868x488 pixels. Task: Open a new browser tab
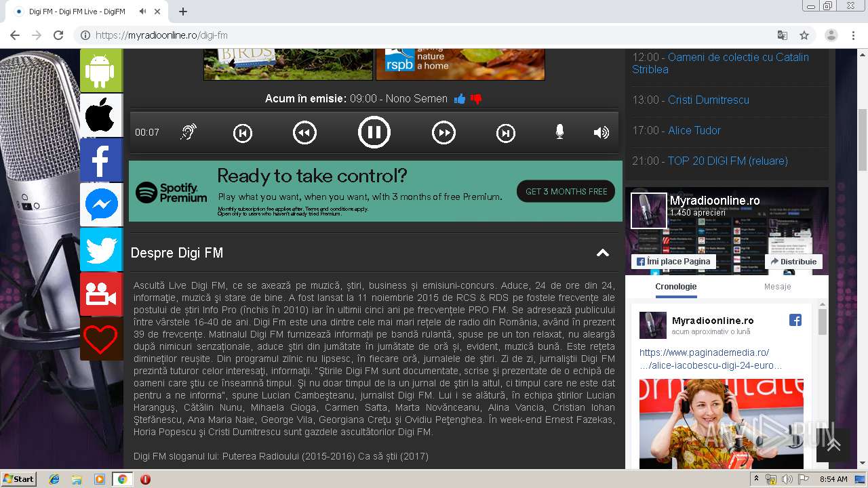point(183,12)
